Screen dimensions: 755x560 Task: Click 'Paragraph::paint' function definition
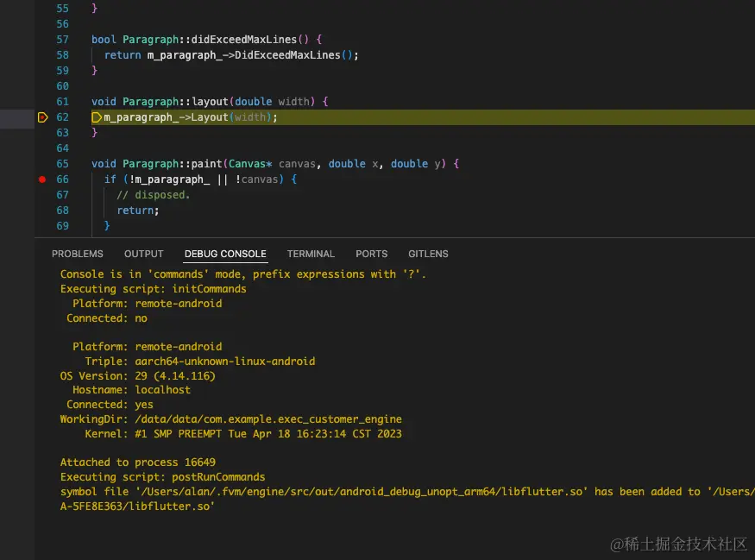[x=173, y=164]
